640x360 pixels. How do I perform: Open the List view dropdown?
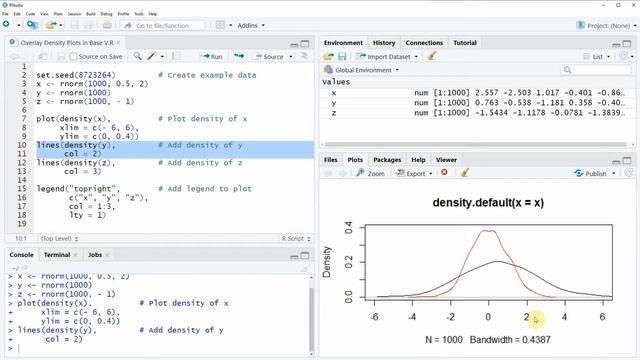click(x=597, y=56)
